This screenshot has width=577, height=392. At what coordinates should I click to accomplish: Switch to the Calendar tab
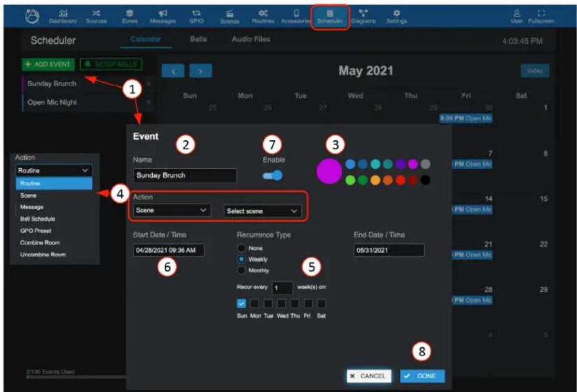(146, 39)
